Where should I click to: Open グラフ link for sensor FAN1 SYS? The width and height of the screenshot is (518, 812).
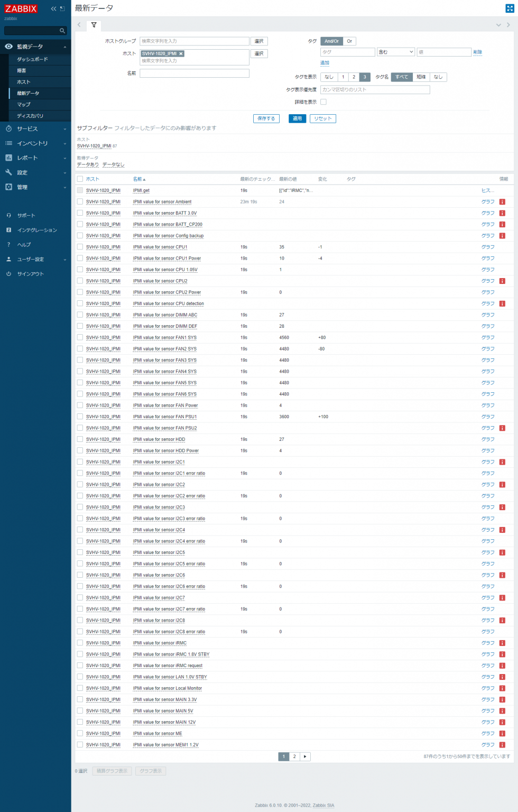tap(487, 337)
